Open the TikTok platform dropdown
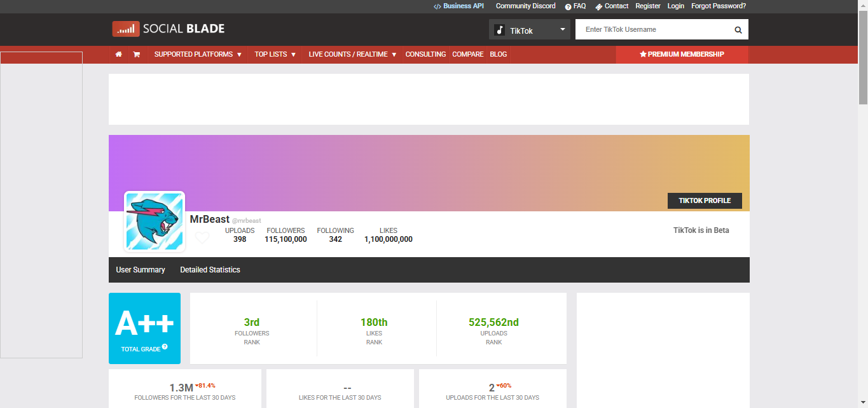 530,30
